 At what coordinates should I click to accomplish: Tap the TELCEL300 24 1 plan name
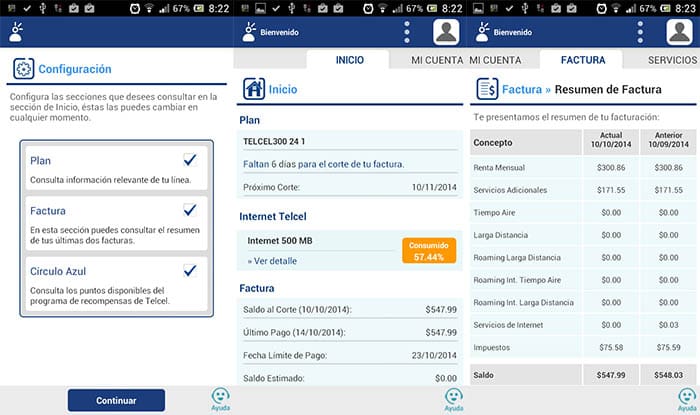pos(274,141)
